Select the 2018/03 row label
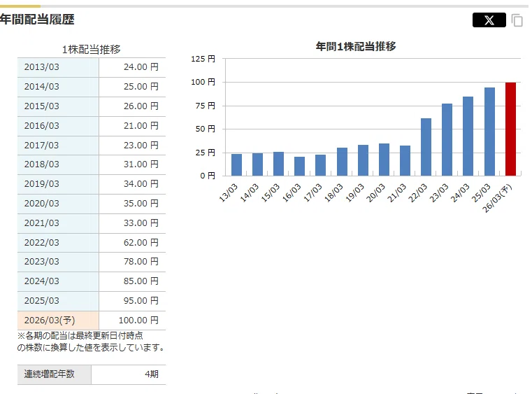 (x=42, y=164)
